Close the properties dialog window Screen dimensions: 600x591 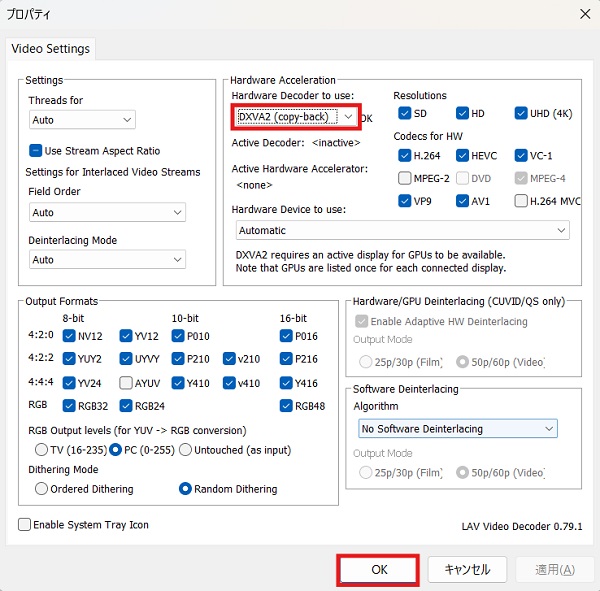pos(584,14)
